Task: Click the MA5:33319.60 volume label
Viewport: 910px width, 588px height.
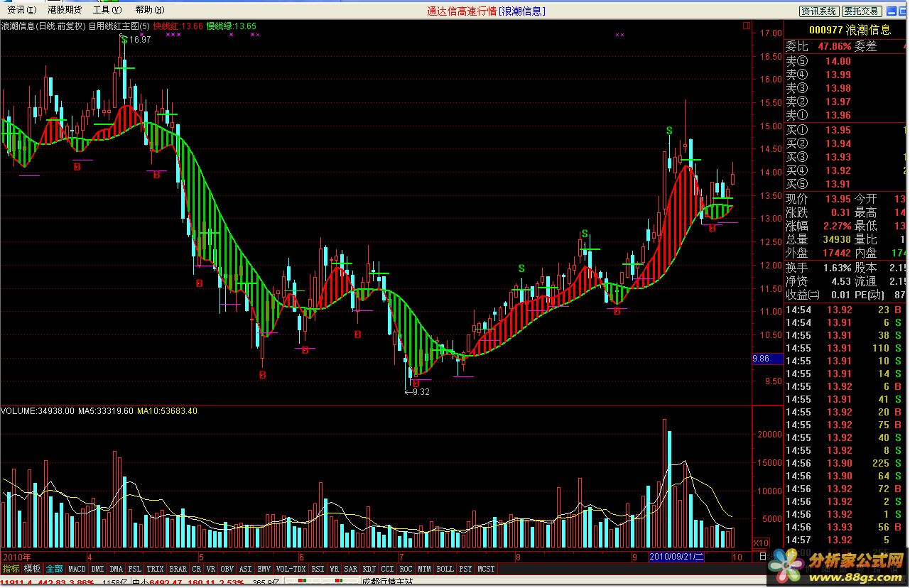Action: 106,410
